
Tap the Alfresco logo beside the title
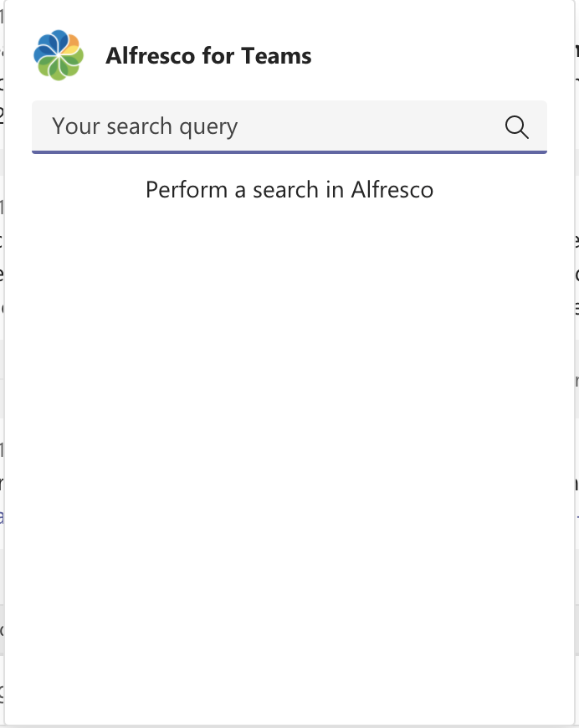[x=60, y=55]
